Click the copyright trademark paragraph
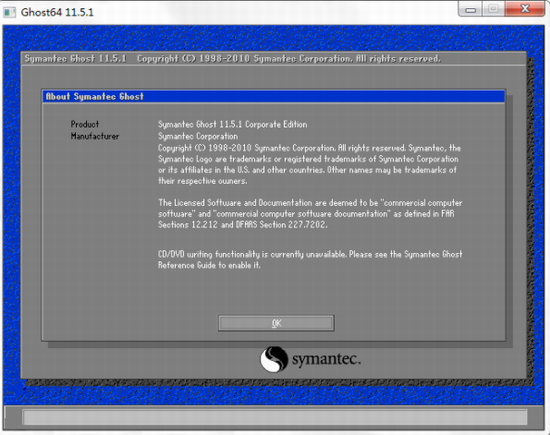 tap(309, 164)
